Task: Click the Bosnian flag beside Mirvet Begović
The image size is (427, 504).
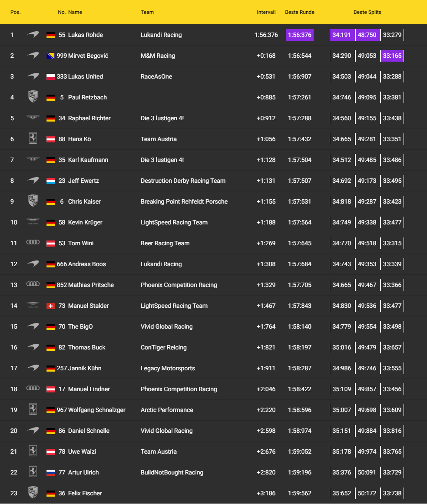Action: (x=50, y=56)
